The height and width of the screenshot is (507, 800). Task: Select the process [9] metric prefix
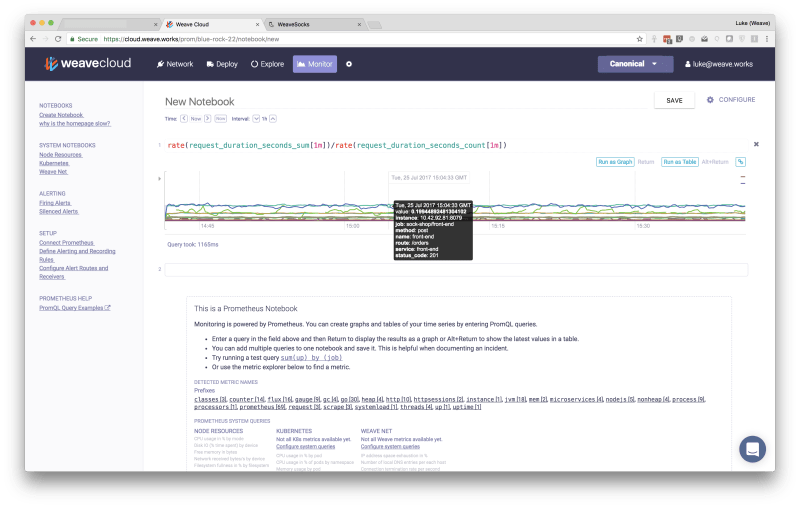click(689, 399)
